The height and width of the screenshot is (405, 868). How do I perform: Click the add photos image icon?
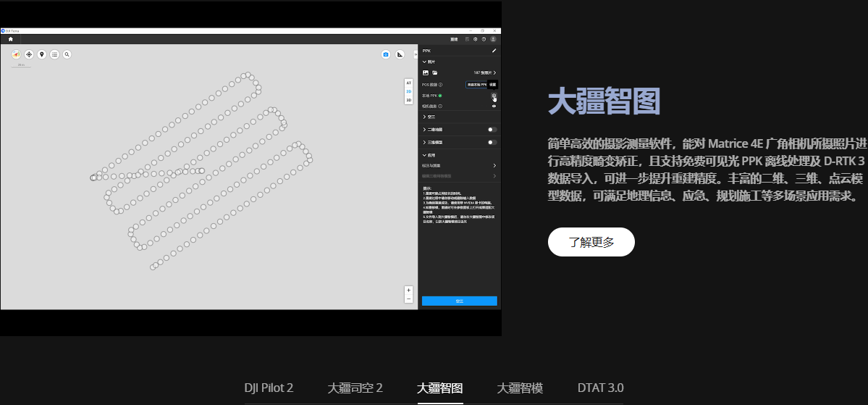(426, 73)
